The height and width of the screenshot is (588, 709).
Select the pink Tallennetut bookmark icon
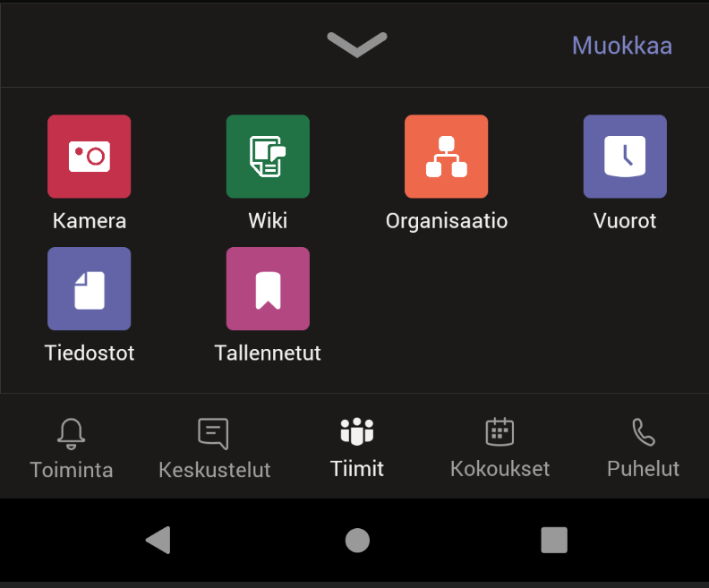point(268,289)
